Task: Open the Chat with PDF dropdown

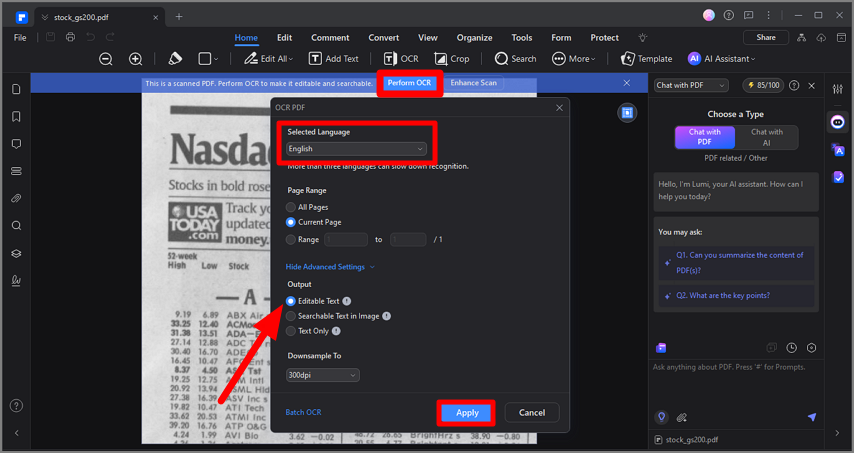Action: coord(691,85)
